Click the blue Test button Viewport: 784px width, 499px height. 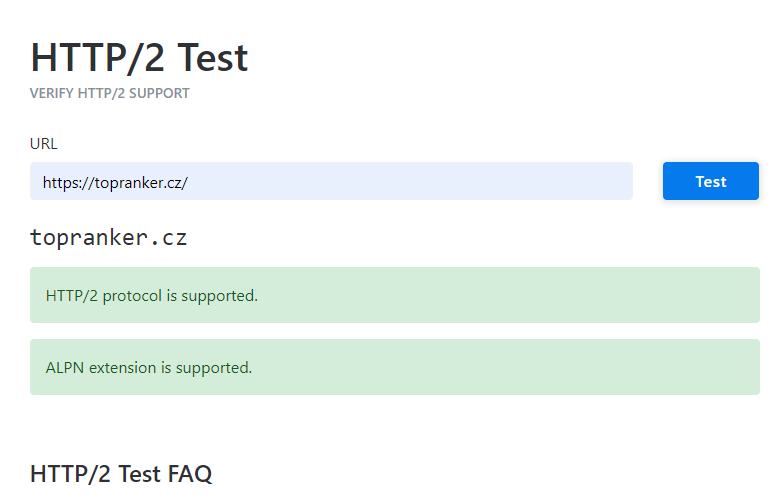(x=710, y=181)
